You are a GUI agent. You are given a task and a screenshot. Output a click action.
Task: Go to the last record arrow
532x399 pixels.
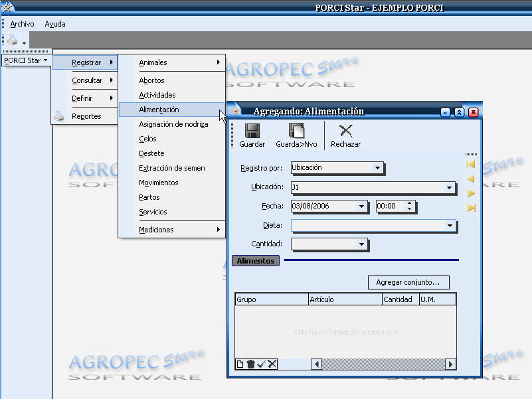471,208
